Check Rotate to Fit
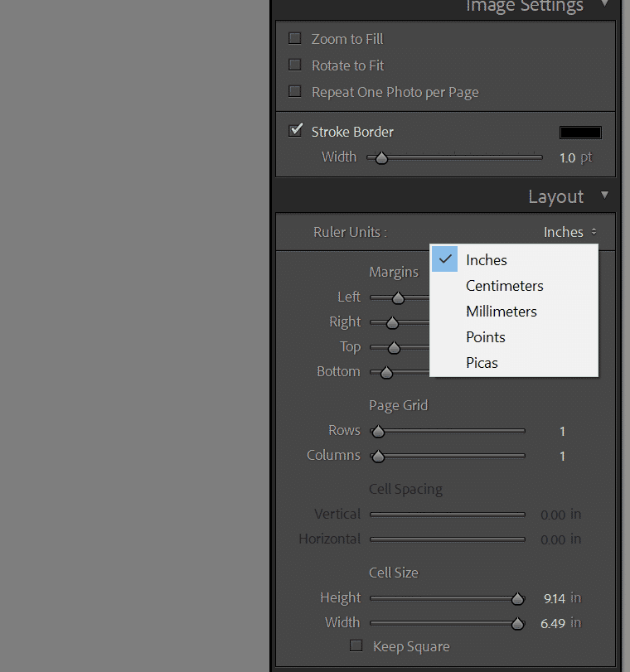Viewport: 630px width, 672px height. [x=294, y=65]
